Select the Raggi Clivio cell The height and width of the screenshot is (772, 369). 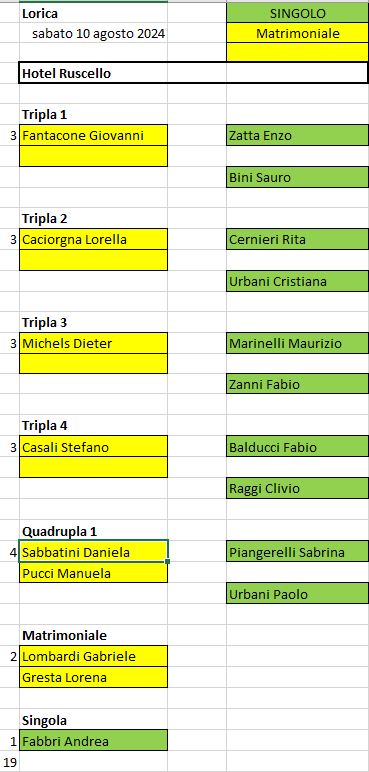point(298,488)
